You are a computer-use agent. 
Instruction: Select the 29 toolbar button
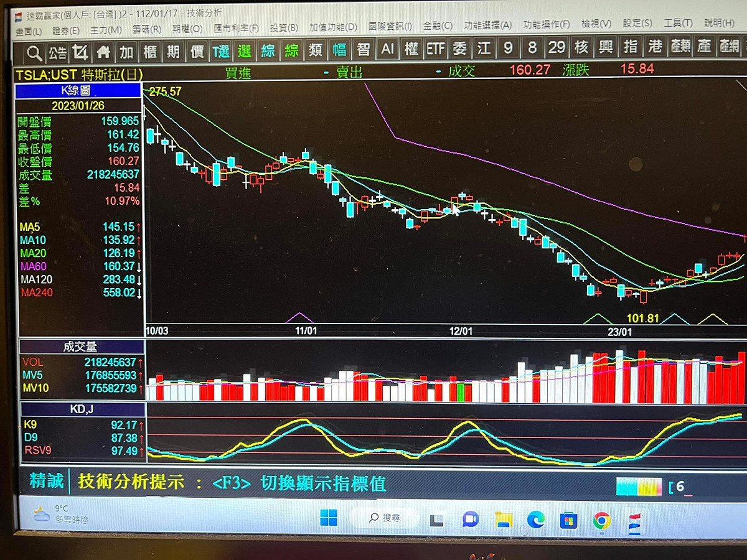pyautogui.click(x=557, y=47)
